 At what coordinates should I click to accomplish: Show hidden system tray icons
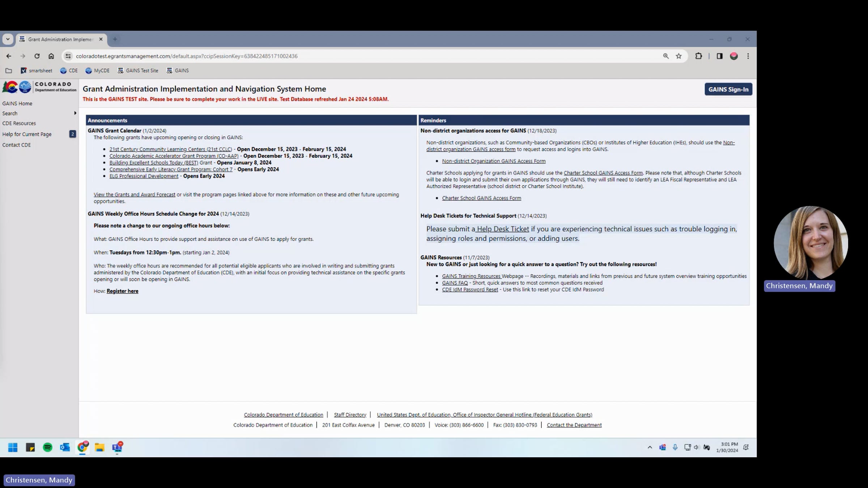[x=650, y=448]
